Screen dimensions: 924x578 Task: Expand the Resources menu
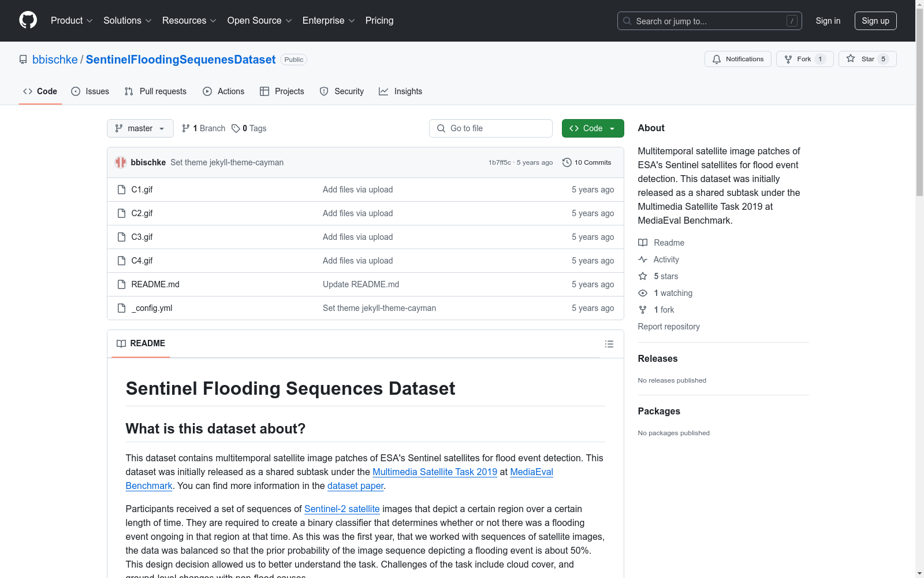(x=189, y=21)
